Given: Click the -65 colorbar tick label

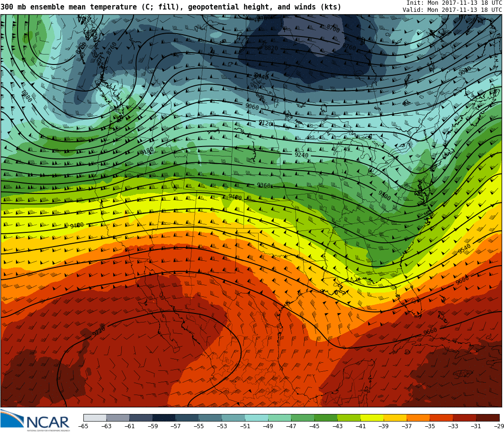Looking at the screenshot, I should pyautogui.click(x=83, y=426).
